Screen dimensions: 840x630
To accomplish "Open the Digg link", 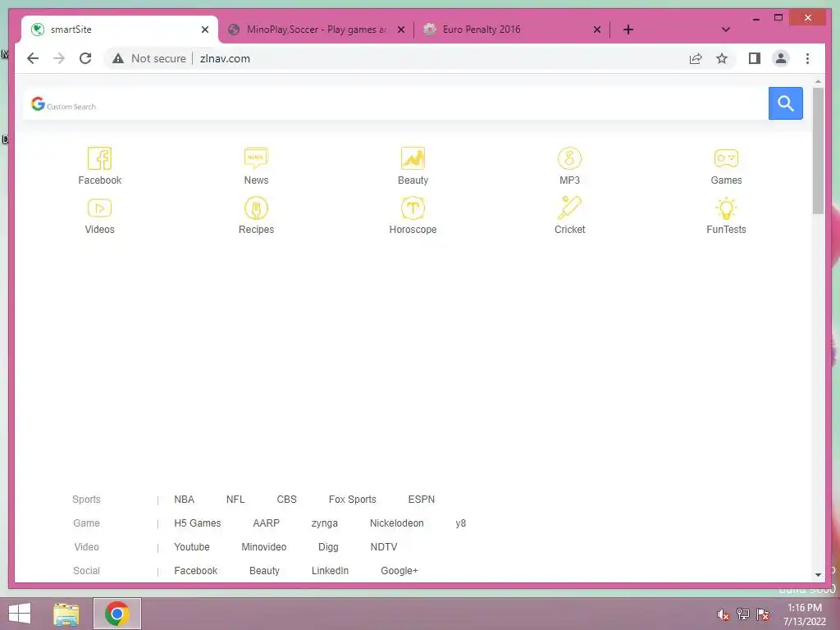I will pyautogui.click(x=328, y=547).
